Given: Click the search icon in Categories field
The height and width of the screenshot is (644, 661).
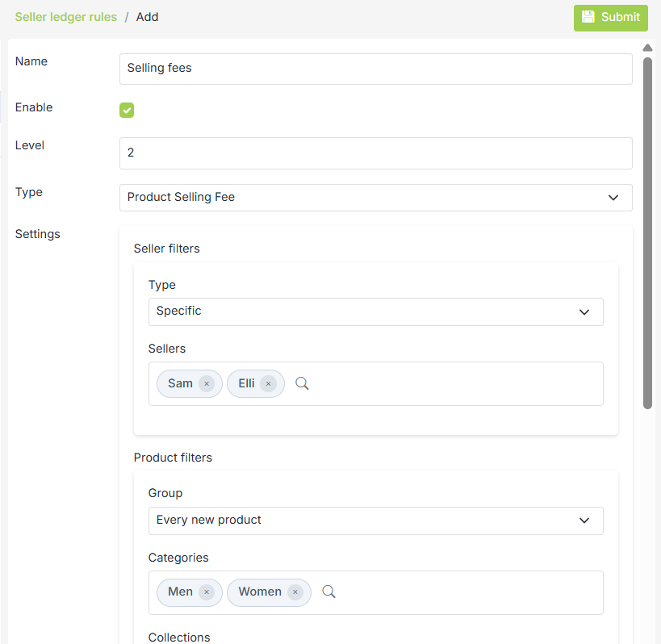Looking at the screenshot, I should pyautogui.click(x=328, y=592).
